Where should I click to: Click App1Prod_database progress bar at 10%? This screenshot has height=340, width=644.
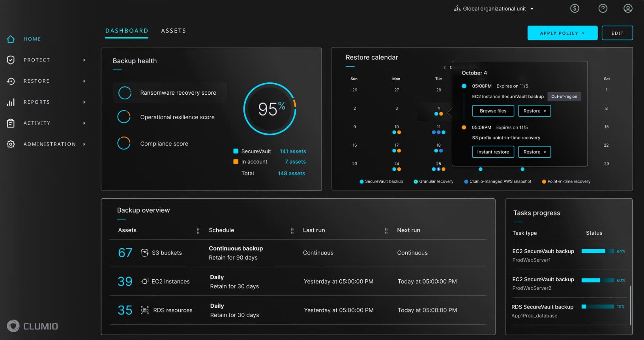point(597,306)
